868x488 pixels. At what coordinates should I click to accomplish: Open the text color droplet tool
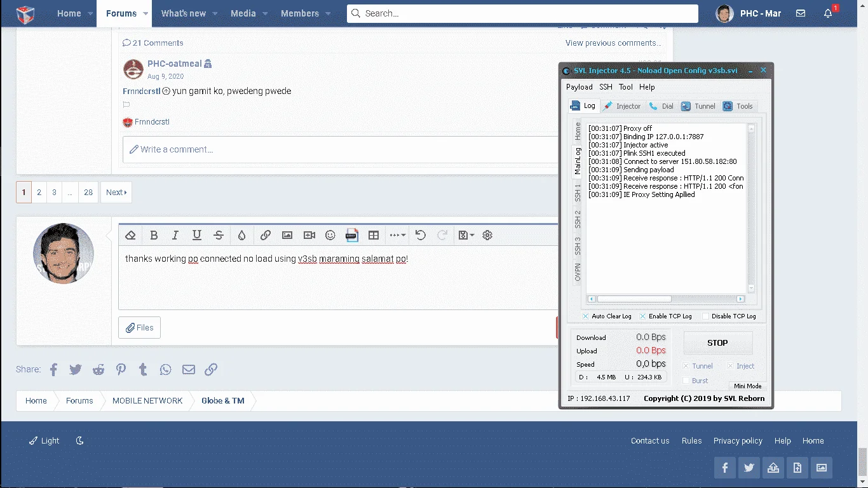tap(241, 235)
